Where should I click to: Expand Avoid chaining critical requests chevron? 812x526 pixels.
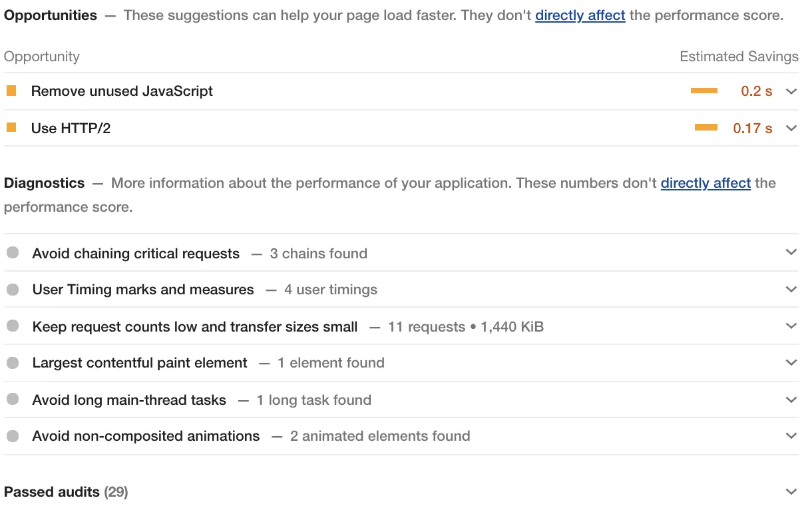point(791,252)
